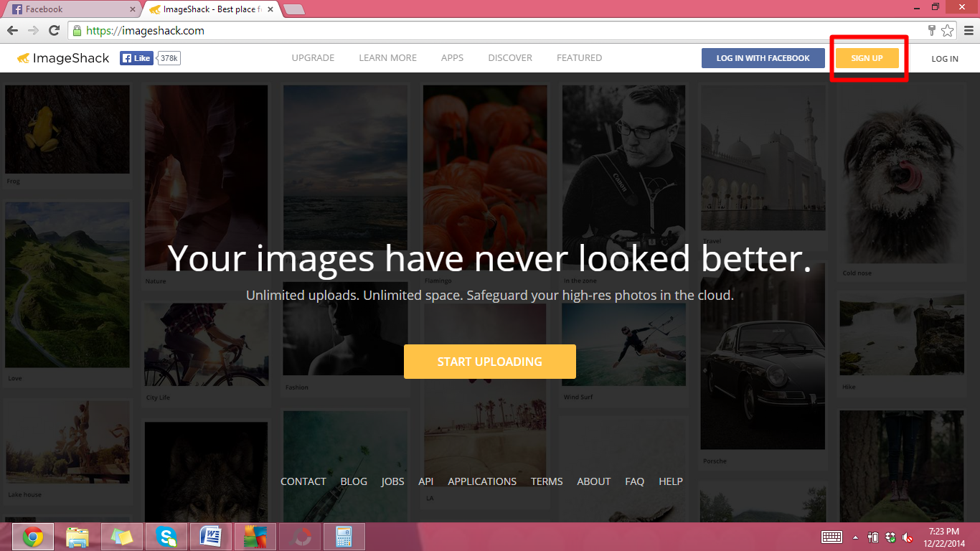Click the browser forward arrow
This screenshot has height=551, width=980.
[33, 30]
